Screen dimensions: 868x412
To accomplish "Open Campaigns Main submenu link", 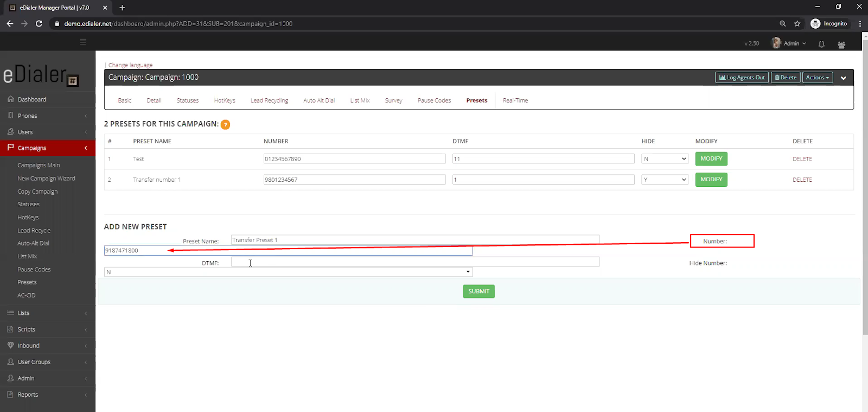I will click(39, 165).
